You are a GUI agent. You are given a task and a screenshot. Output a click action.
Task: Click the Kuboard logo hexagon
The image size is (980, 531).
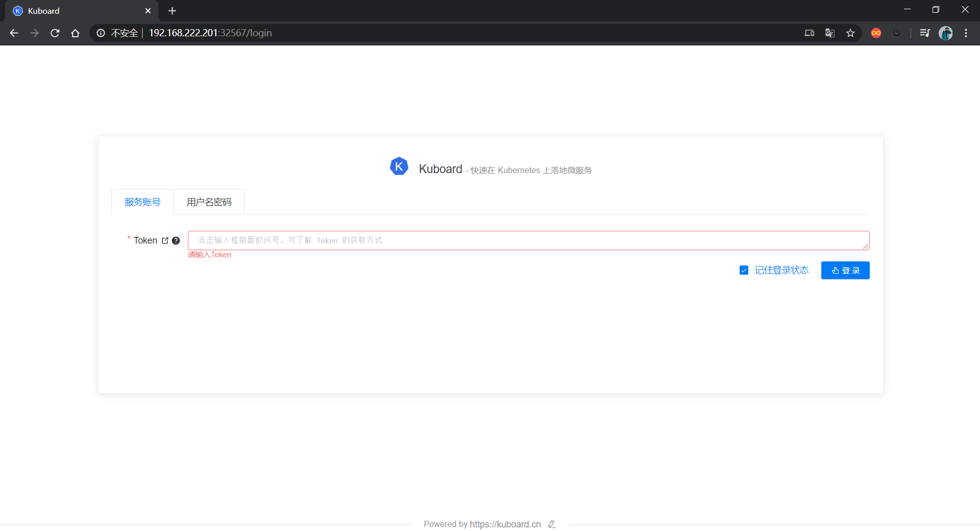point(399,166)
